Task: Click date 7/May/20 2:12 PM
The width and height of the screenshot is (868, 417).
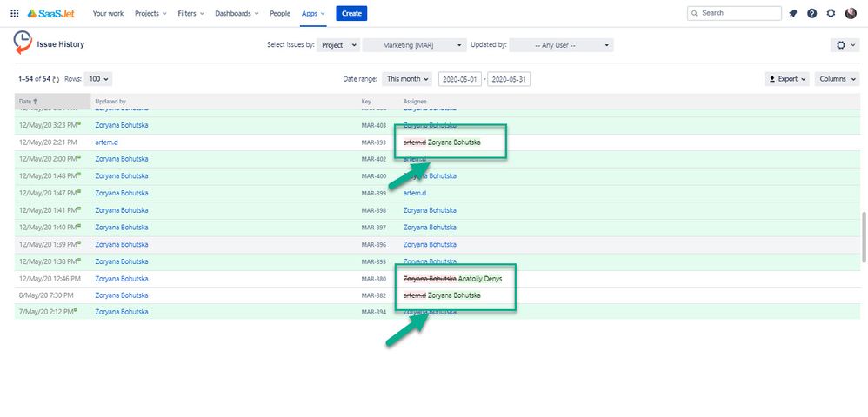Action: click(46, 312)
